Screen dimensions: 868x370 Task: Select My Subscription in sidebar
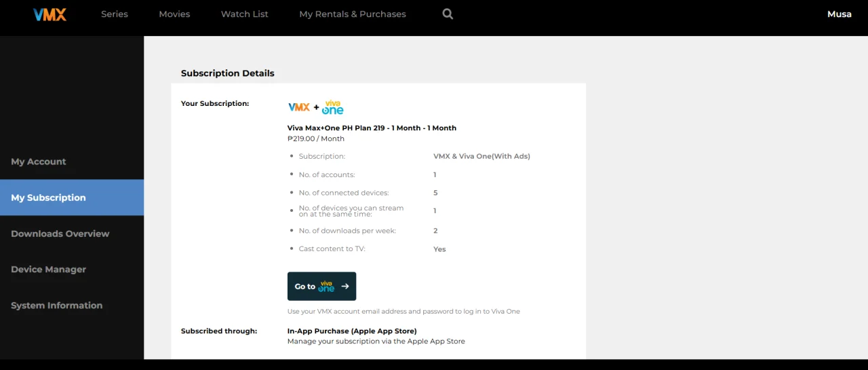click(x=72, y=198)
